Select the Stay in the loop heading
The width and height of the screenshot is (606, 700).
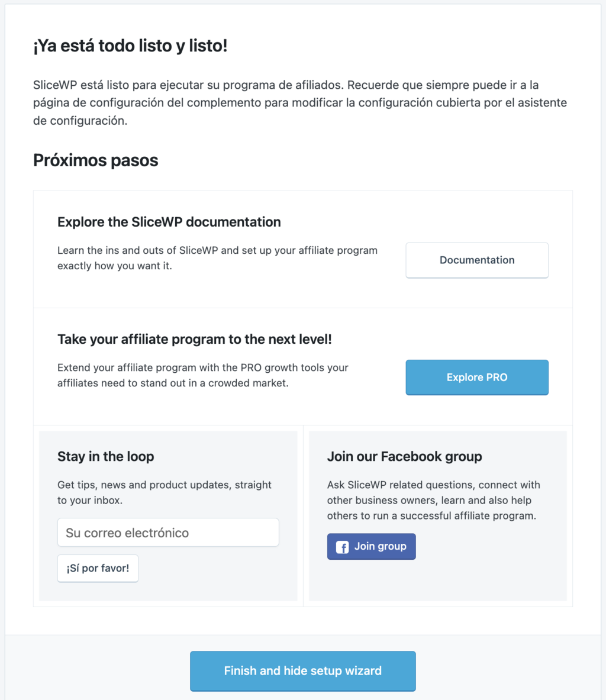point(106,457)
